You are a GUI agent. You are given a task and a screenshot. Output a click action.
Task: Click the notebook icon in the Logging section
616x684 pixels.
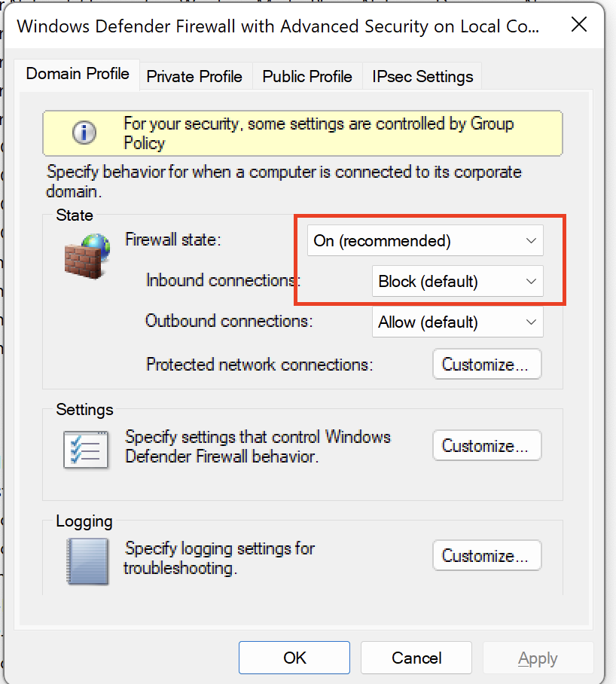pos(87,561)
